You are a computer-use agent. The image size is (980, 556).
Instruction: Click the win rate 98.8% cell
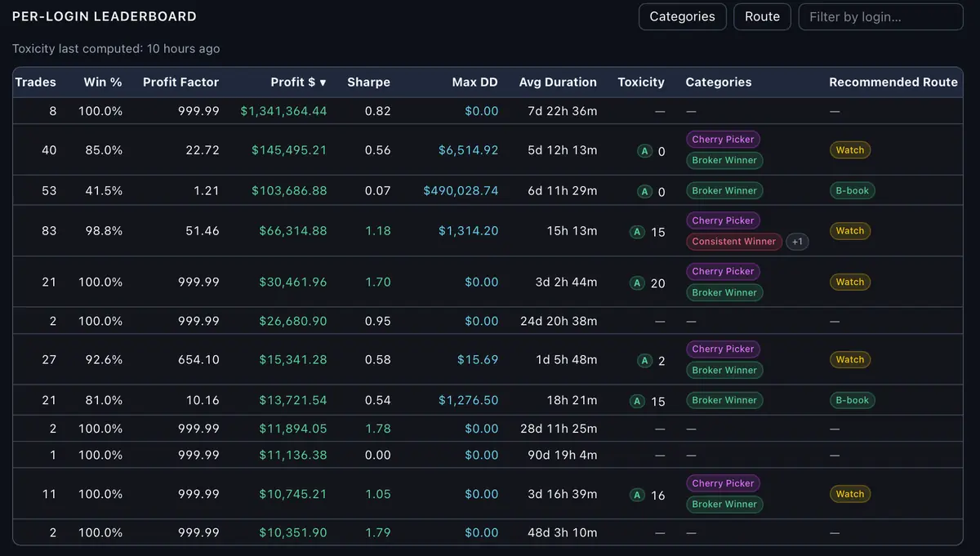tap(105, 231)
